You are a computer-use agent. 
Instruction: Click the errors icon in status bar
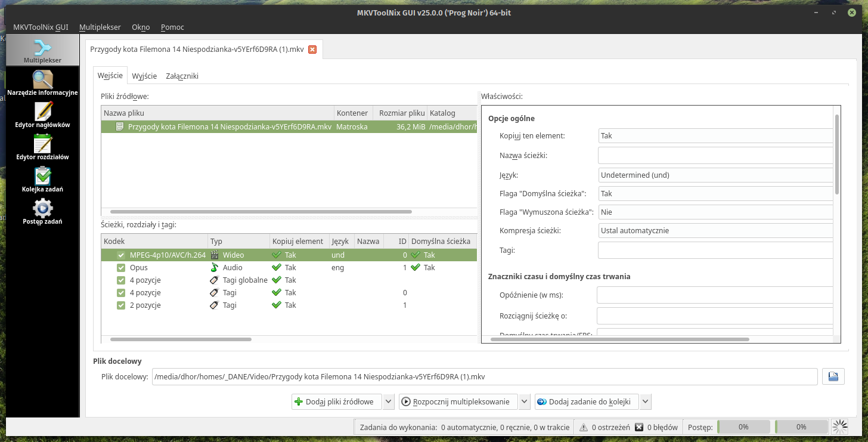(x=639, y=427)
